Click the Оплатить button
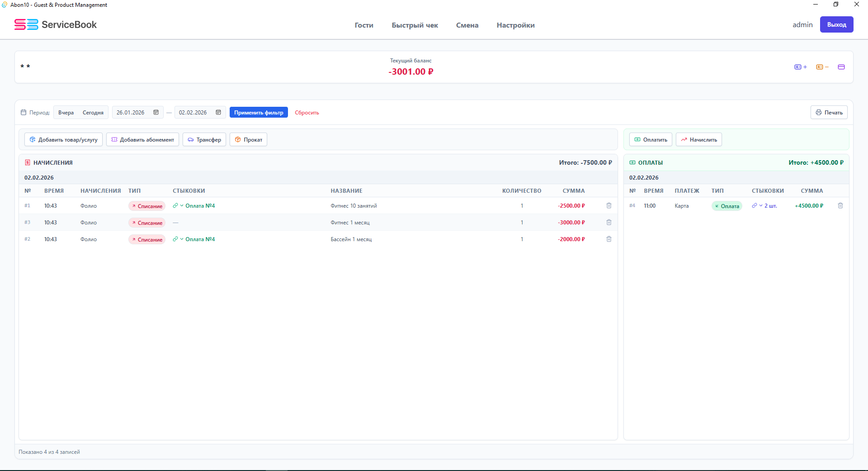The image size is (868, 471). pos(651,139)
